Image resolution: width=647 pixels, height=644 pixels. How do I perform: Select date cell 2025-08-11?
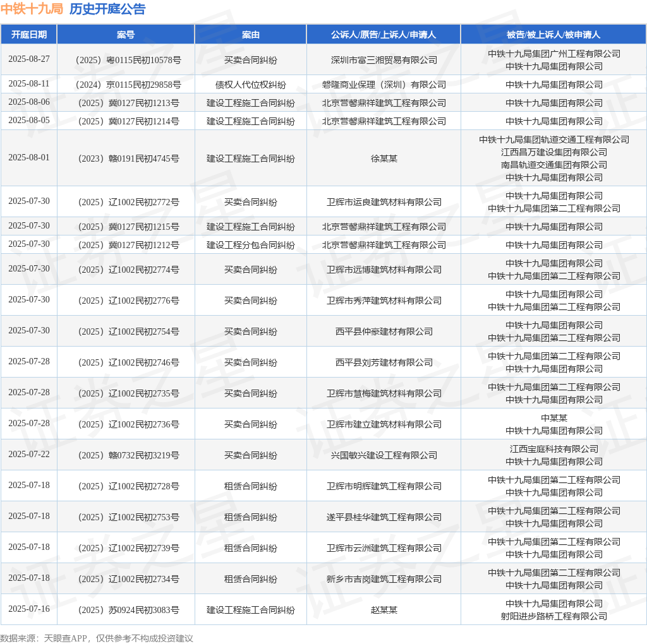coord(29,84)
